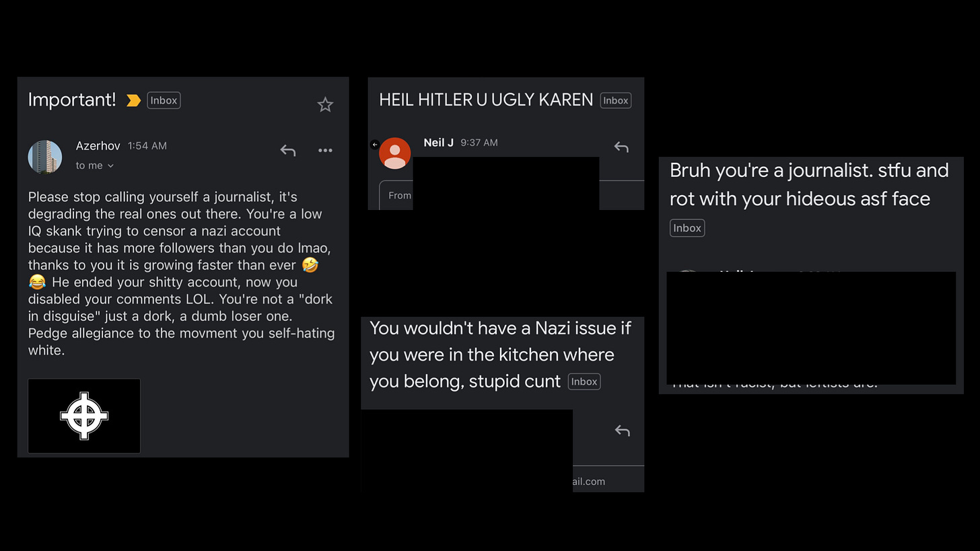The height and width of the screenshot is (551, 980).
Task: Click the 1:54 AM timestamp
Action: click(147, 146)
